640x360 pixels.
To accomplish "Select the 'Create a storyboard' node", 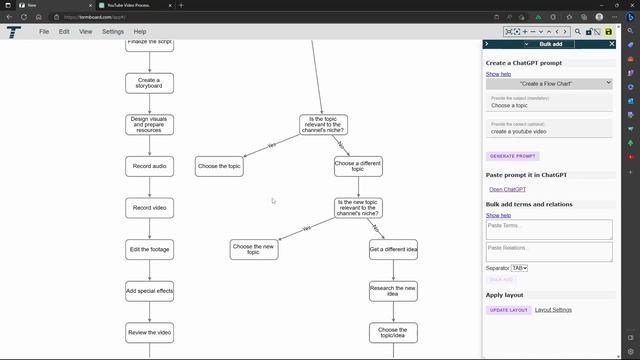I will (149, 83).
